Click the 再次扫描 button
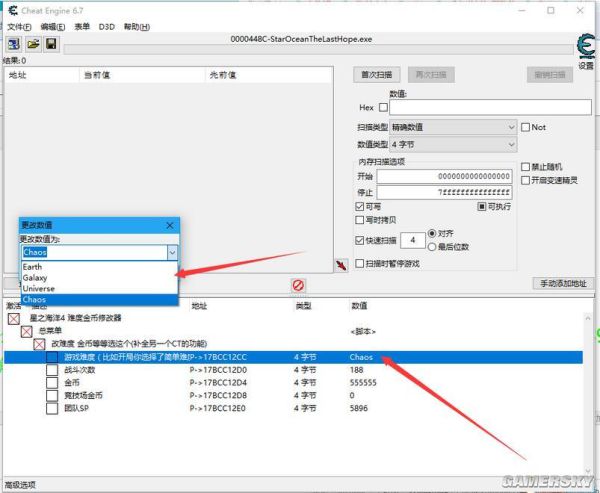Image resolution: width=600 pixels, height=493 pixels. click(431, 75)
